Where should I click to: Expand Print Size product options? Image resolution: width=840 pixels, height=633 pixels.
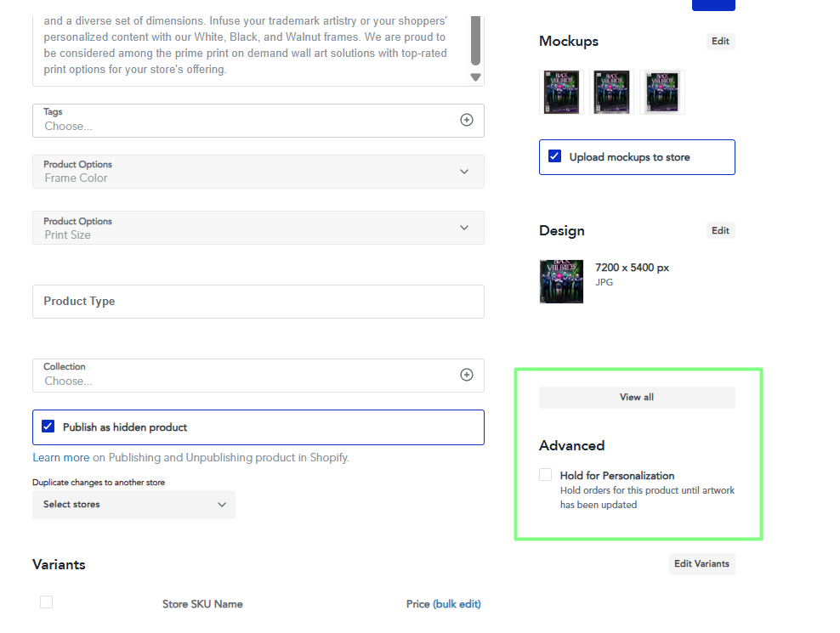463,228
